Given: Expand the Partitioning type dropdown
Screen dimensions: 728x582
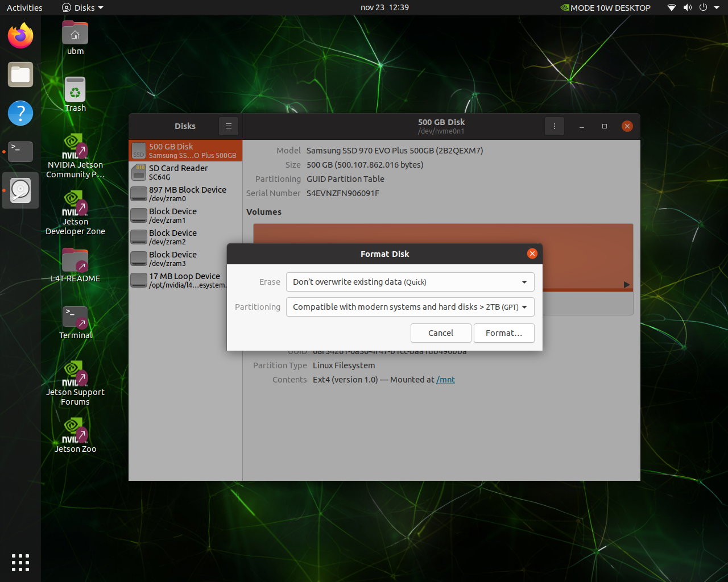Looking at the screenshot, I should click(410, 307).
